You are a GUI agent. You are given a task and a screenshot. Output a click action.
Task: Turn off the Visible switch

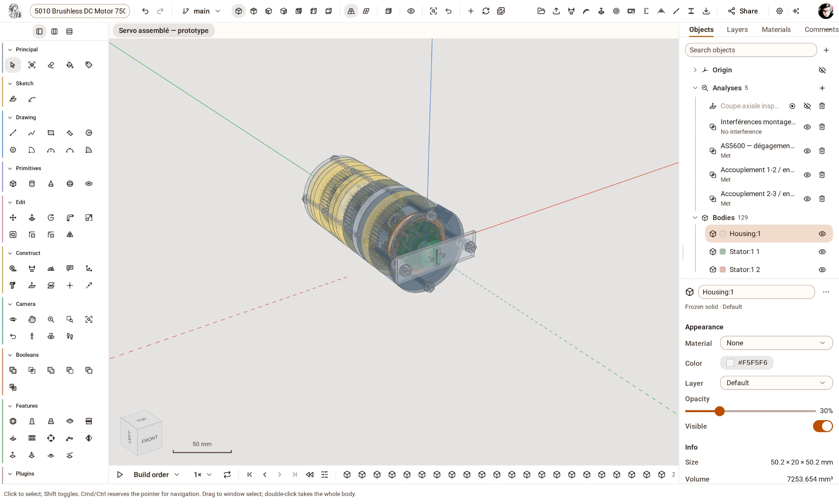pyautogui.click(x=823, y=426)
